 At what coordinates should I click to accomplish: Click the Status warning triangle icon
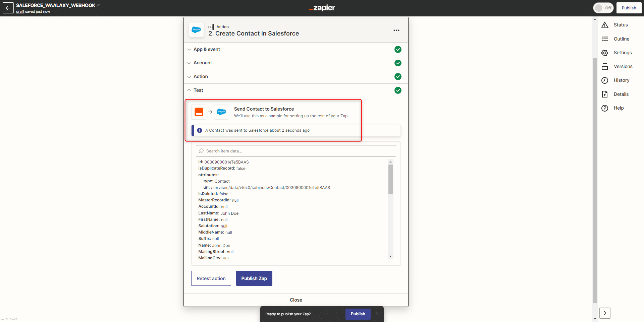(605, 25)
